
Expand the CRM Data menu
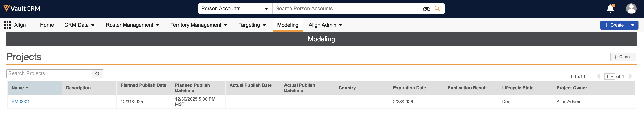click(x=79, y=25)
